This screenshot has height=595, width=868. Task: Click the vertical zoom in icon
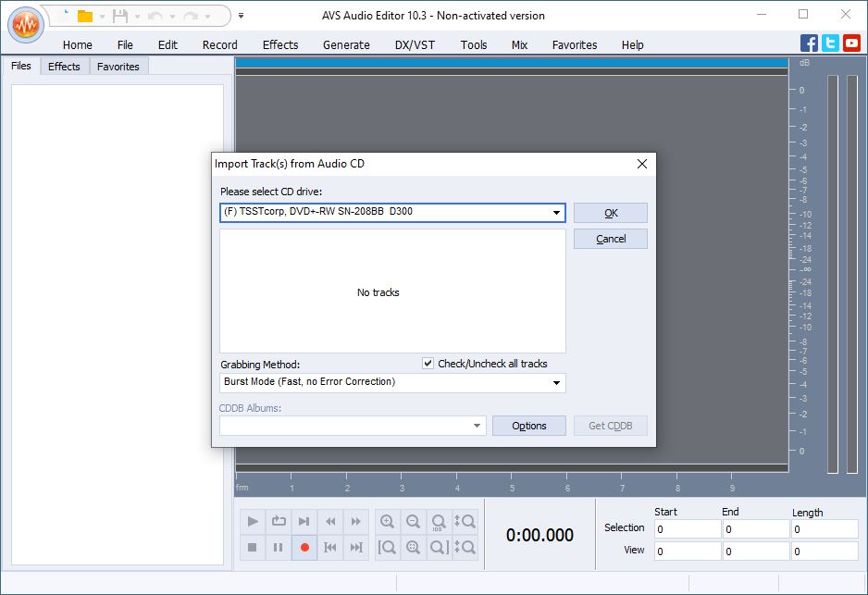pyautogui.click(x=465, y=521)
